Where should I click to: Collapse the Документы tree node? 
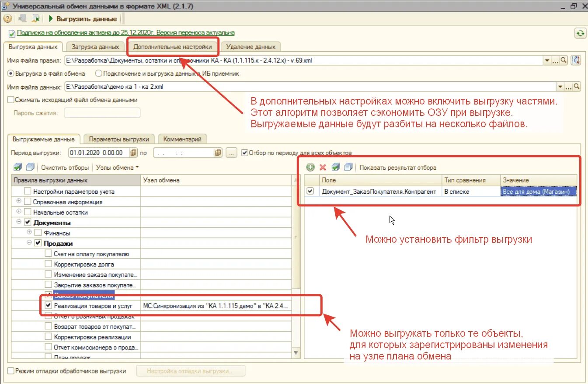click(x=19, y=222)
